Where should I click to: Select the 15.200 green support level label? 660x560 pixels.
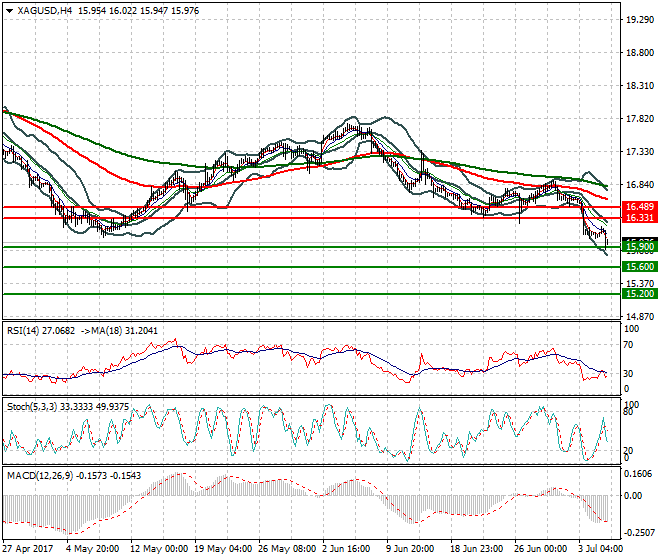click(x=640, y=293)
